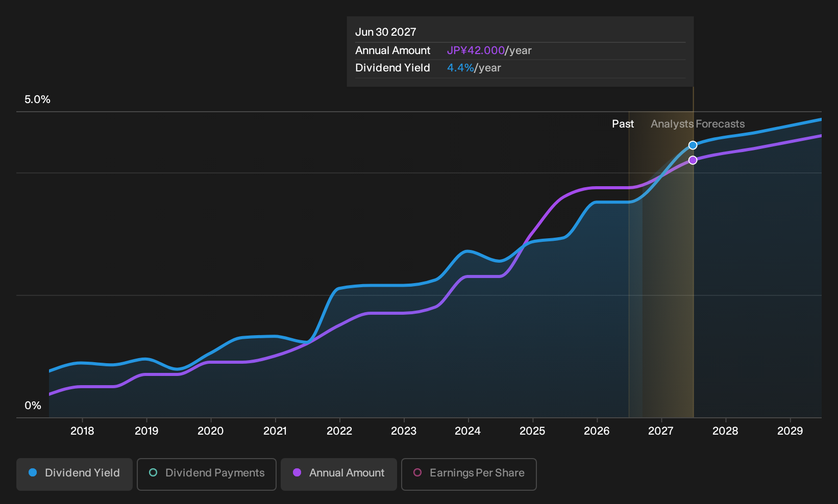Click the 2021 x-axis label
The image size is (838, 504).
pos(275,431)
